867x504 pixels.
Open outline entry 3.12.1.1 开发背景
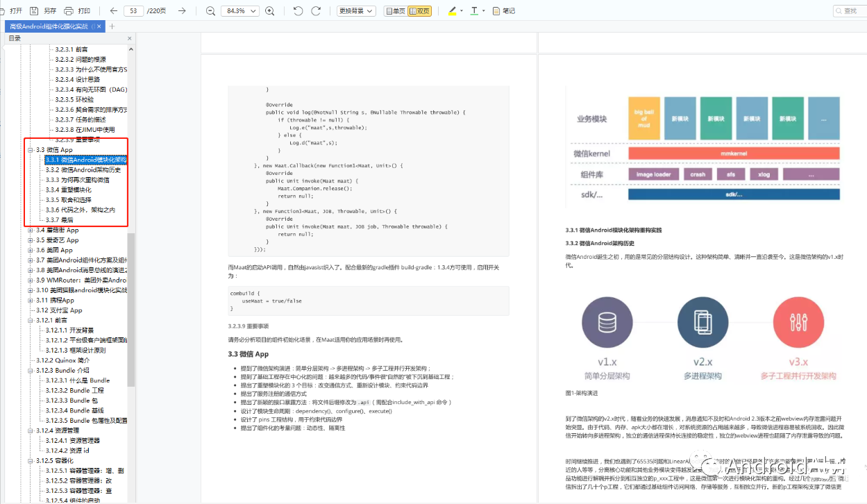(x=69, y=330)
